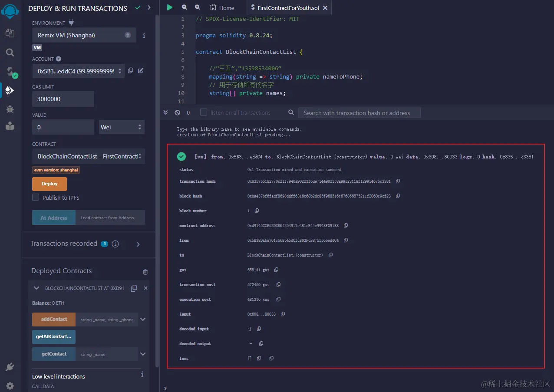This screenshot has height=392, width=554.
Task: Copy the block hash value
Action: (398, 196)
